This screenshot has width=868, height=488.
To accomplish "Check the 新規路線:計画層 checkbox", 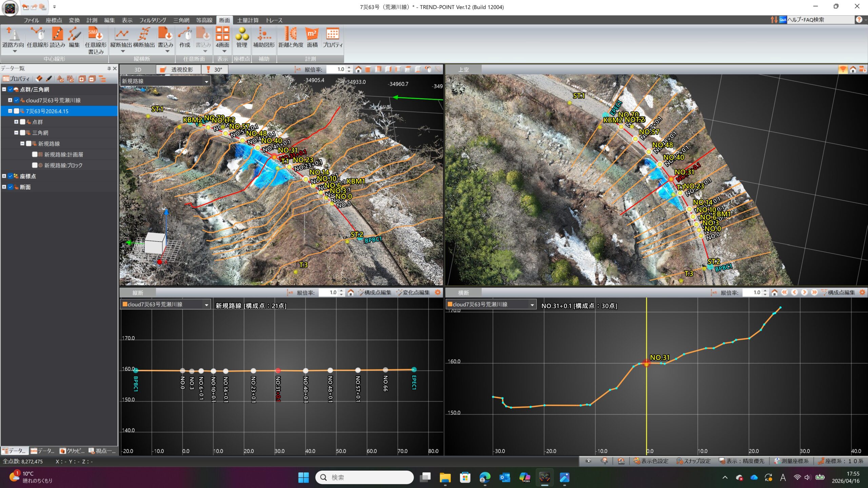I will pos(35,155).
